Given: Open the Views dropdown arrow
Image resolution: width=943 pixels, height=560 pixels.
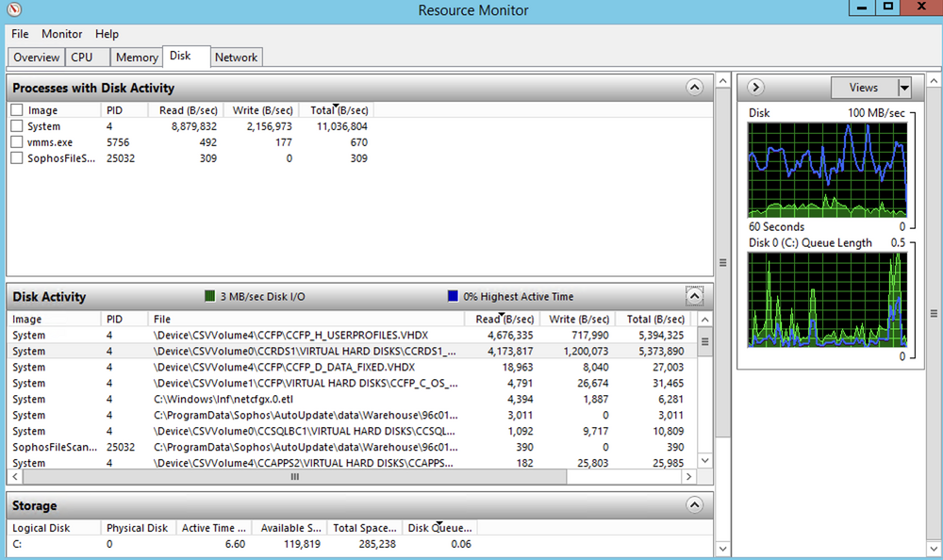Looking at the screenshot, I should pos(904,88).
